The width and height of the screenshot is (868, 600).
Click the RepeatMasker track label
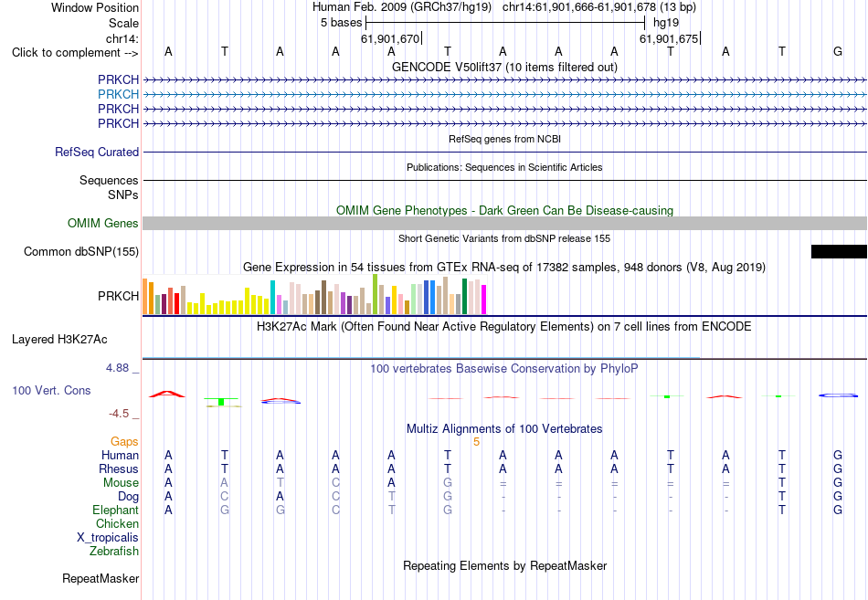pyautogui.click(x=101, y=578)
